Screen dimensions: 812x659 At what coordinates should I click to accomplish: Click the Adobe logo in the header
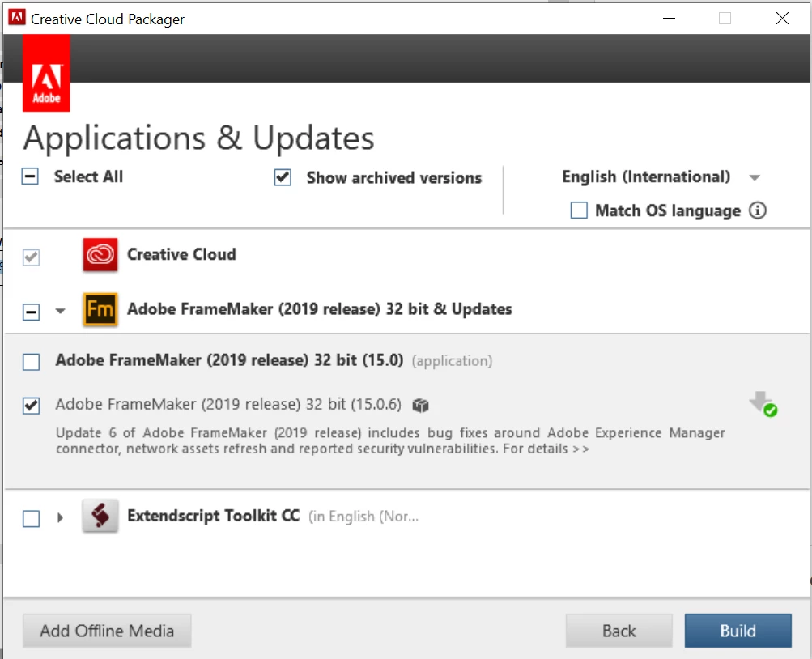point(46,73)
